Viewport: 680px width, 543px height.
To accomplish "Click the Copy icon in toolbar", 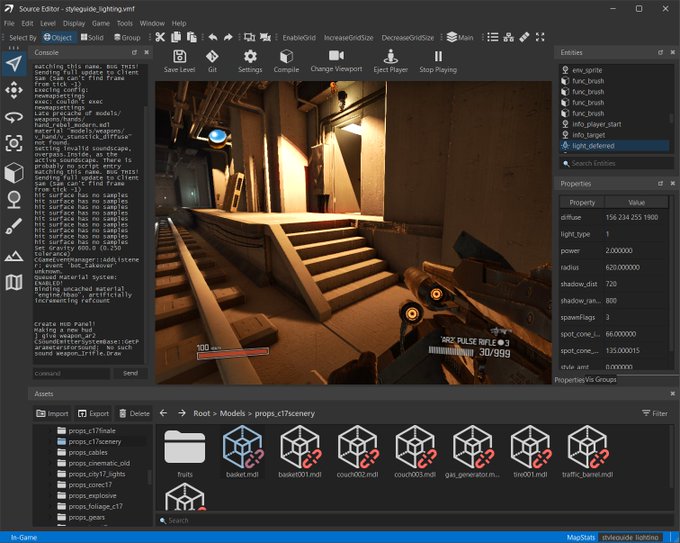I will point(176,37).
